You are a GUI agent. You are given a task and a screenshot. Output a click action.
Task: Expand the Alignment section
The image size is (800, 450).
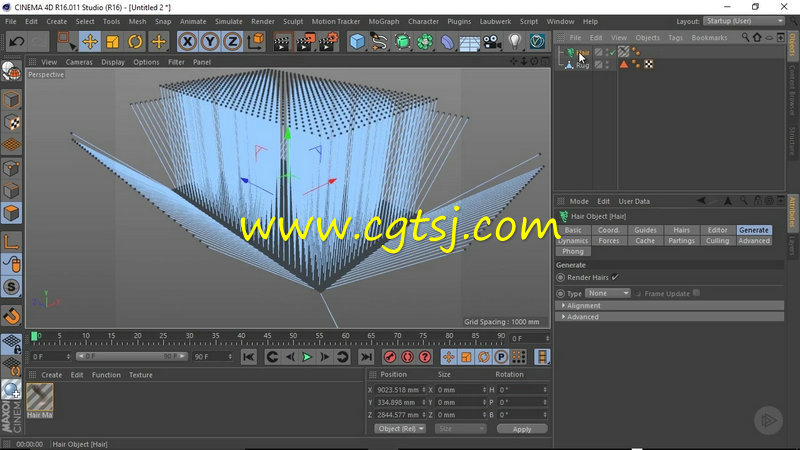coord(669,306)
